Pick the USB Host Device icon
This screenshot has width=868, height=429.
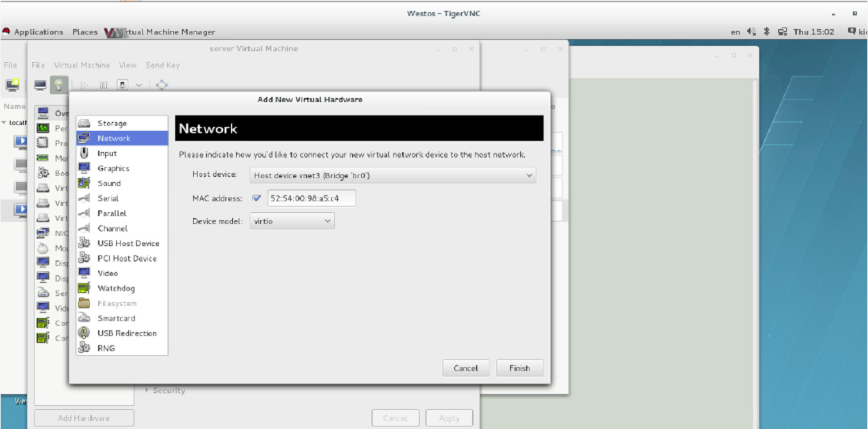point(84,243)
